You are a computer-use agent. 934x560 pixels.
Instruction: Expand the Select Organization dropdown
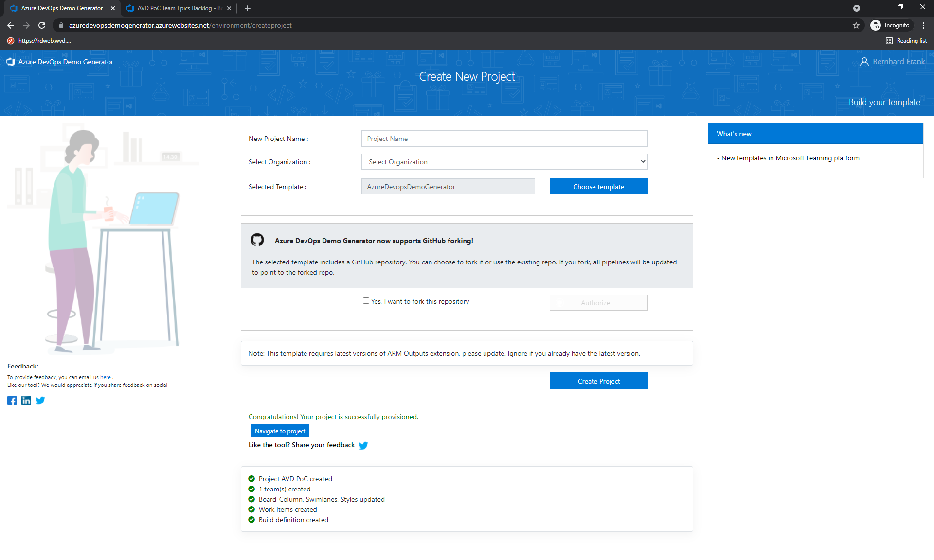(x=504, y=162)
